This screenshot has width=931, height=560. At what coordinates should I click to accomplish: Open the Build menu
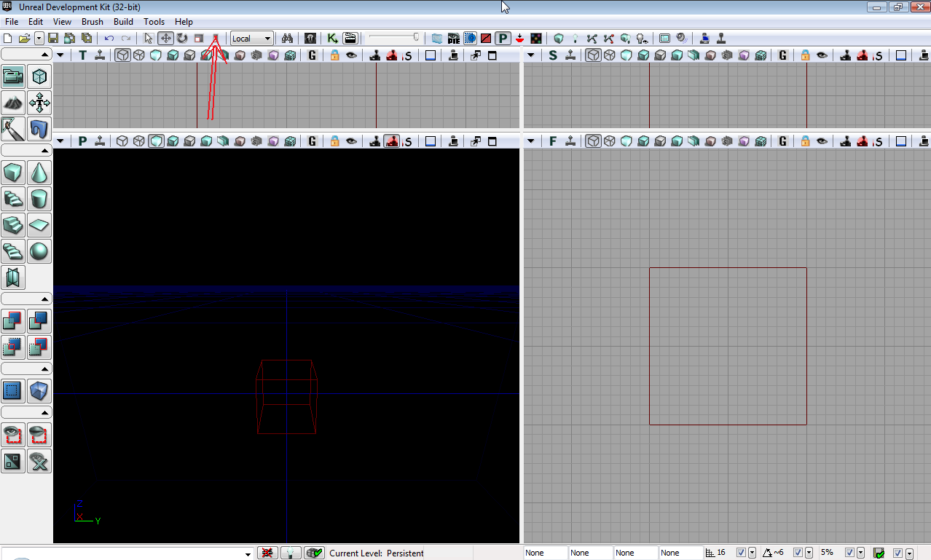coord(123,22)
